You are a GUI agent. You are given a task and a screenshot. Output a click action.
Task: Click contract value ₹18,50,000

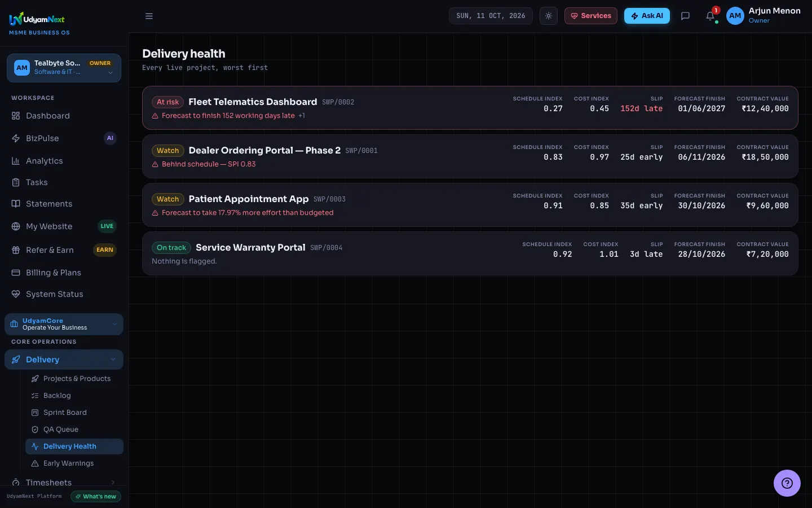(765, 157)
